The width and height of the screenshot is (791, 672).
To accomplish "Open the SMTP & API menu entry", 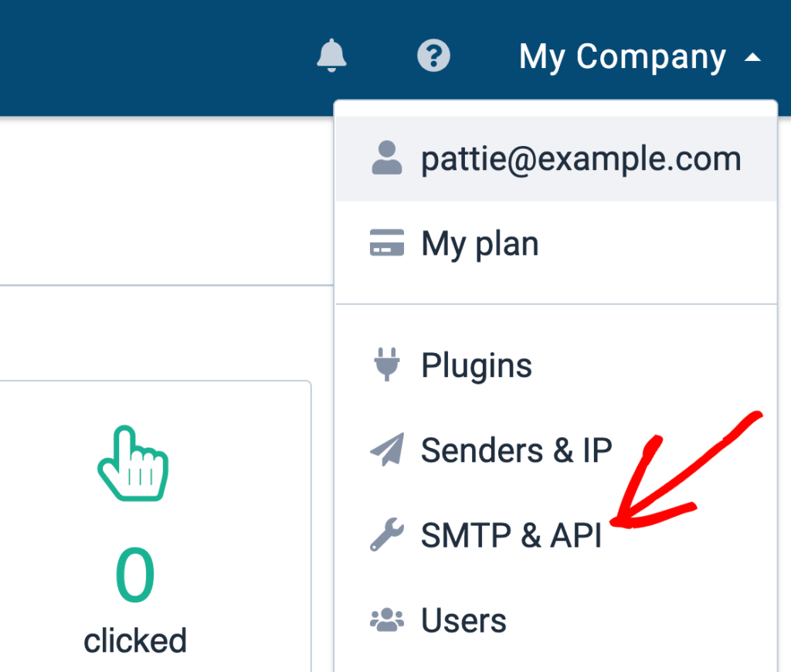I will (x=511, y=534).
